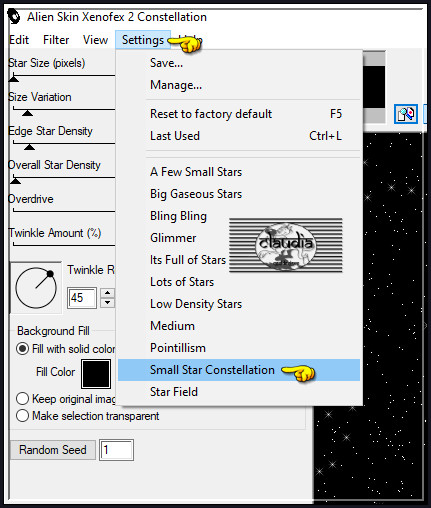
Task: Apply Glimmer preset
Action: pos(239,238)
